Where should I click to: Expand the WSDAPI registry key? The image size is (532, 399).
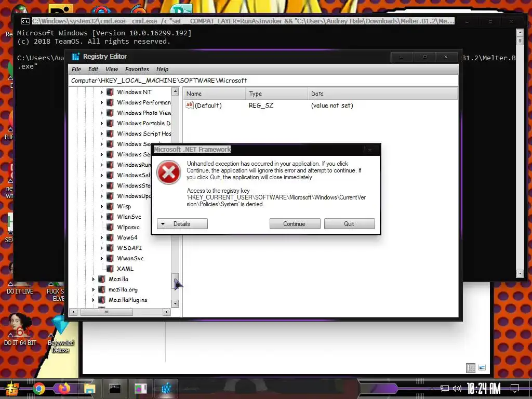101,248
